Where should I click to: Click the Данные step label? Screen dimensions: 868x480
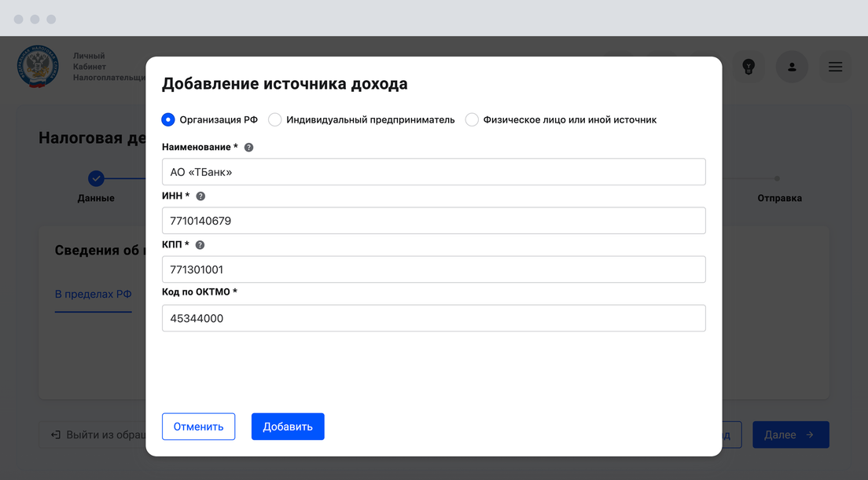[96, 198]
